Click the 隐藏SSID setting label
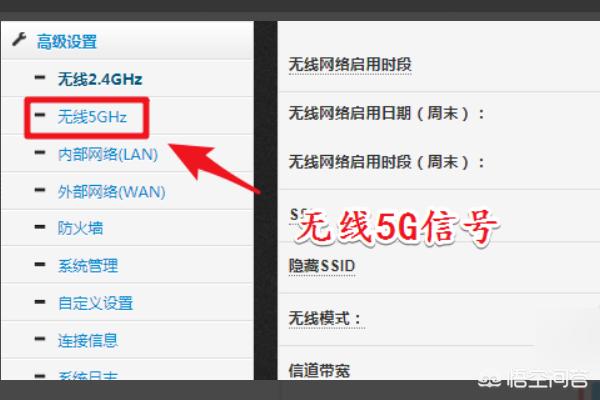Image resolution: width=600 pixels, height=400 pixels. [322, 266]
